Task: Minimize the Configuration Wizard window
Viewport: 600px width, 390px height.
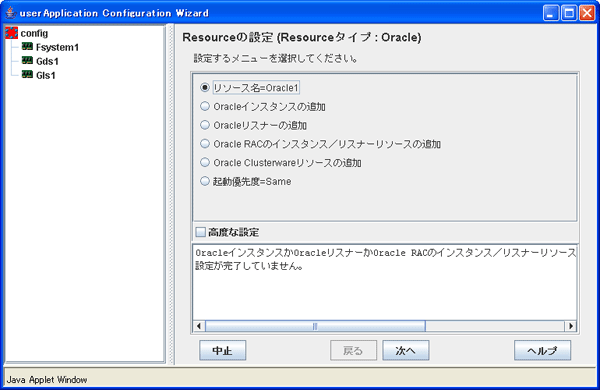Action: 551,13
